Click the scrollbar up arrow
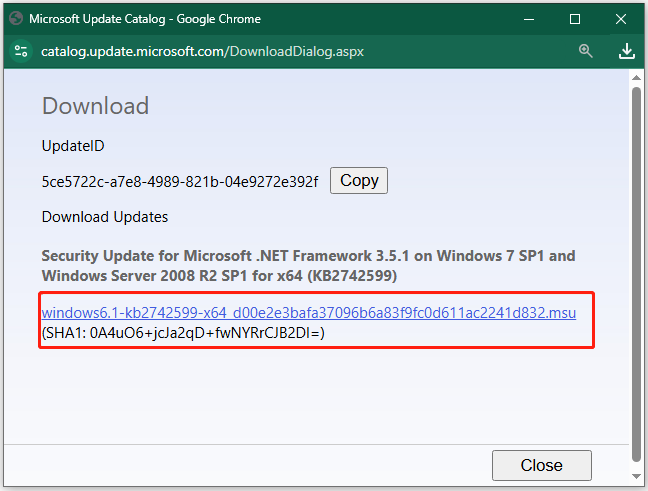Image resolution: width=648 pixels, height=491 pixels. tap(636, 78)
